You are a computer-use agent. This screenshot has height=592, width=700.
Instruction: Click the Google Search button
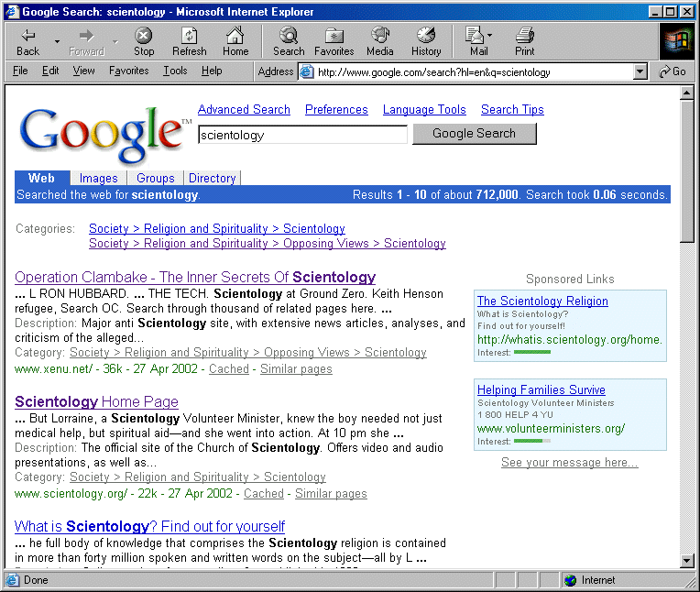pos(474,134)
